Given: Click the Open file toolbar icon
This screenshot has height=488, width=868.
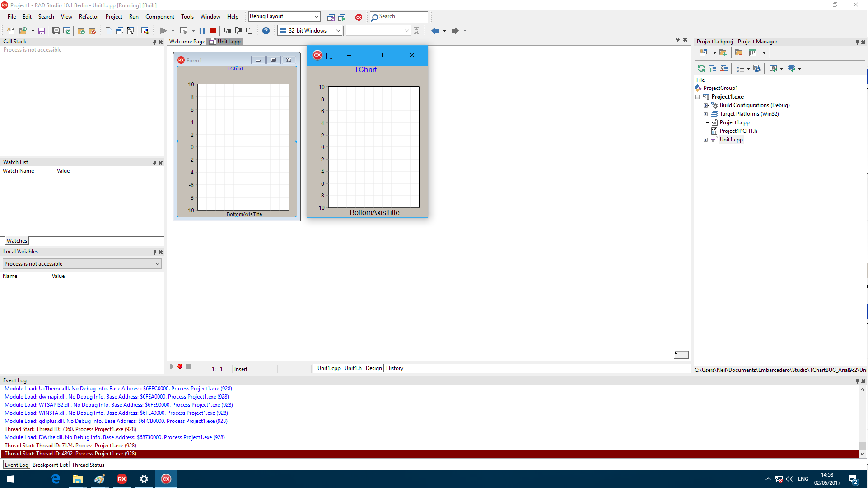Looking at the screenshot, I should (23, 31).
